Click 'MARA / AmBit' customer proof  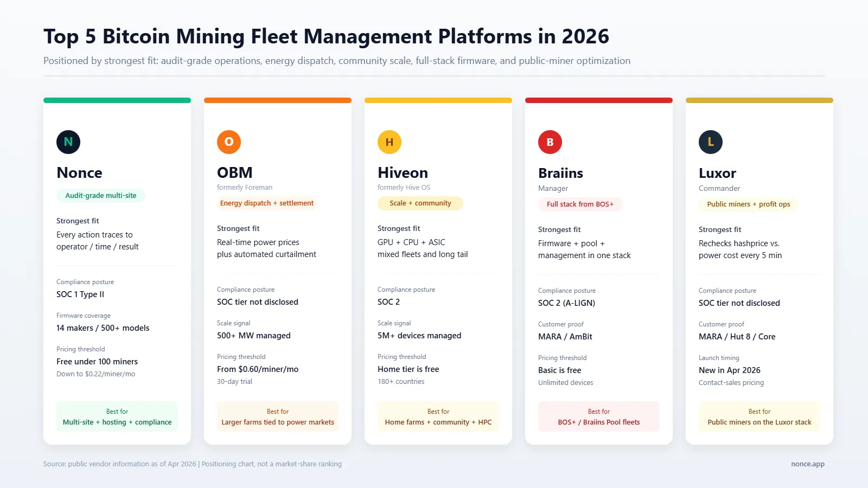(x=565, y=337)
